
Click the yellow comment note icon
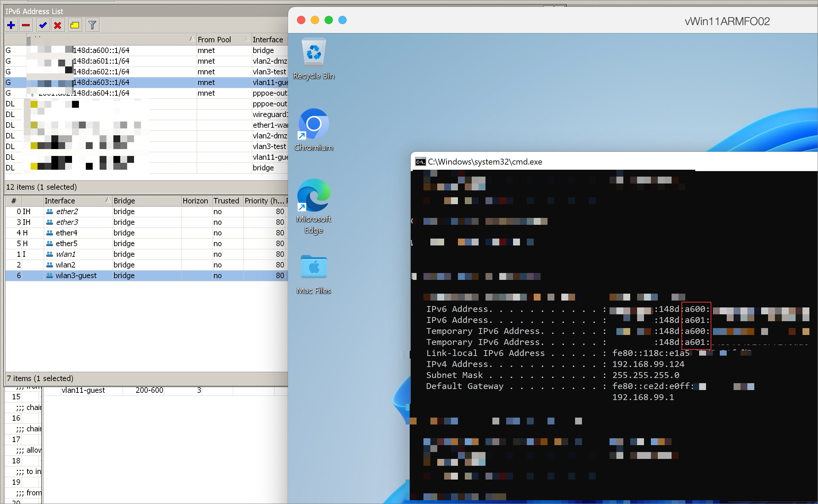coord(75,25)
